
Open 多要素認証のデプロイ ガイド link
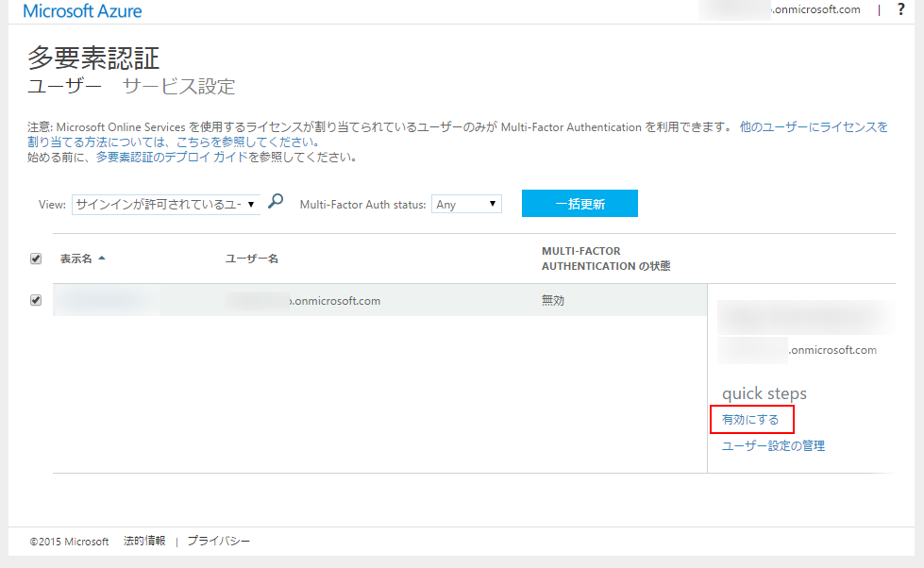(x=172, y=158)
